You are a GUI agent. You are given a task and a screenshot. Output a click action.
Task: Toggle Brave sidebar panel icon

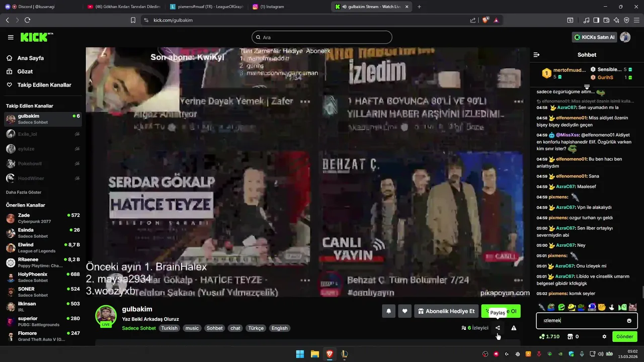point(596,20)
